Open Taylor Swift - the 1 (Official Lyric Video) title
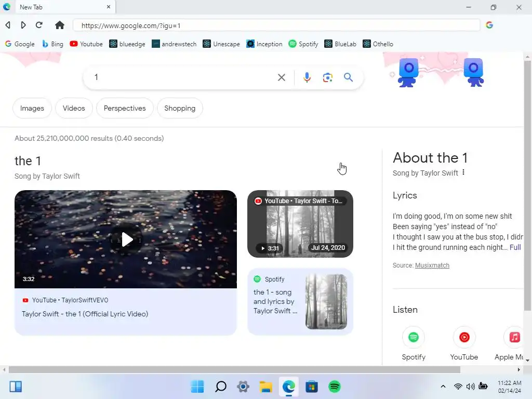This screenshot has width=532, height=399. 85,314
